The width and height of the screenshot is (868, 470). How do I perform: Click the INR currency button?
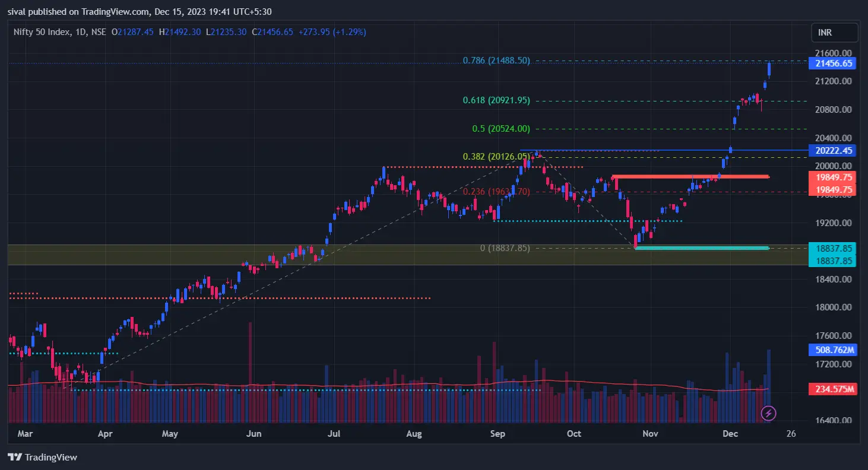coord(834,33)
